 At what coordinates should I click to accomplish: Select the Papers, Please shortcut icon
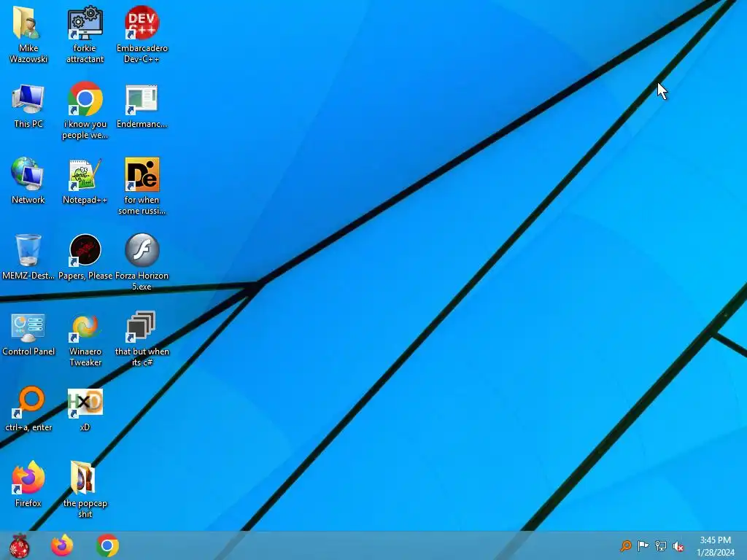pyautogui.click(x=85, y=250)
